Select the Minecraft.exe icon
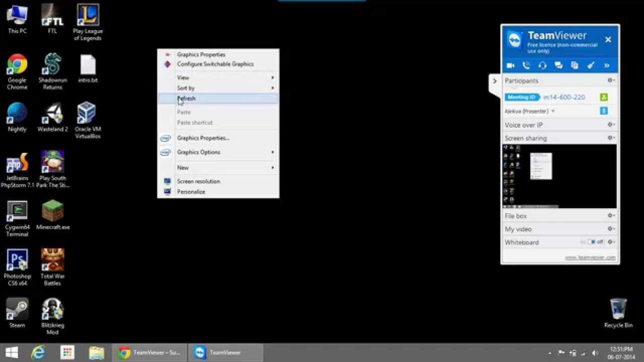 pyautogui.click(x=52, y=216)
